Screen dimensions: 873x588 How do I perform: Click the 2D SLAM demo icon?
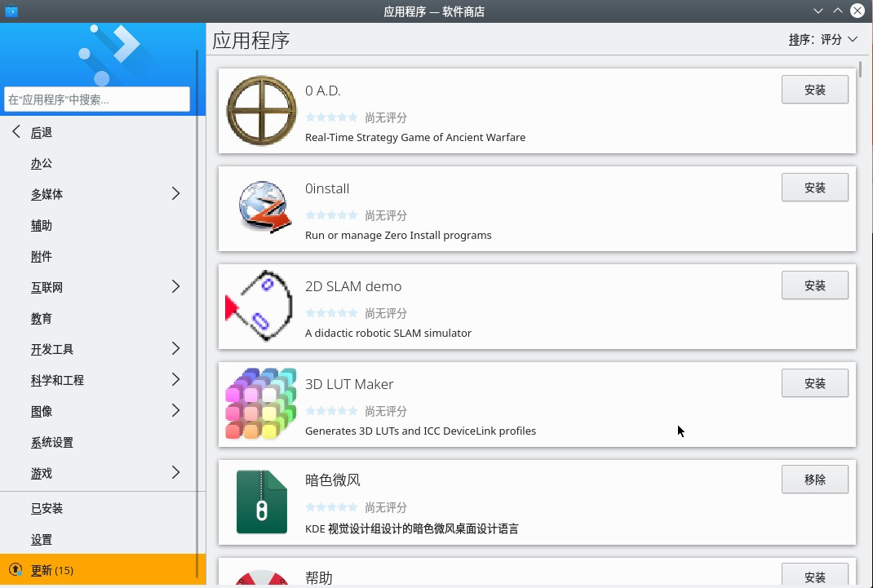[259, 305]
